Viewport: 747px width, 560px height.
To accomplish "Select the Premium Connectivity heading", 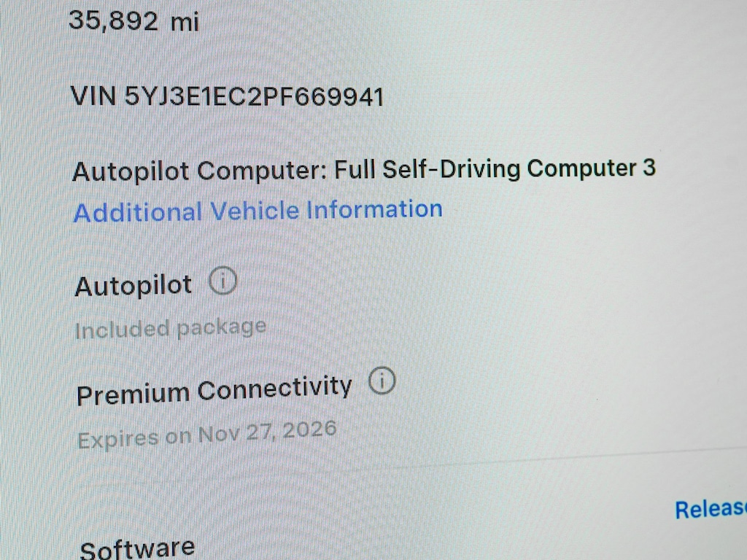I will (x=214, y=391).
